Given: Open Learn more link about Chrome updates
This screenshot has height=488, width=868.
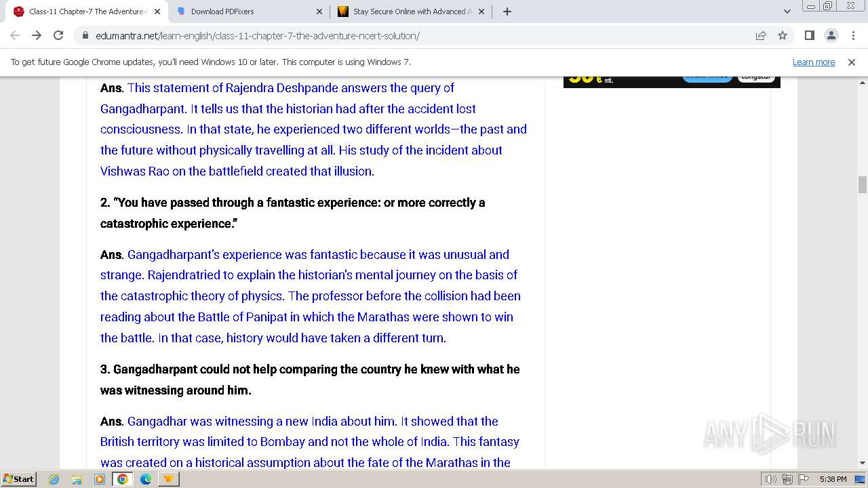Looking at the screenshot, I should (814, 62).
